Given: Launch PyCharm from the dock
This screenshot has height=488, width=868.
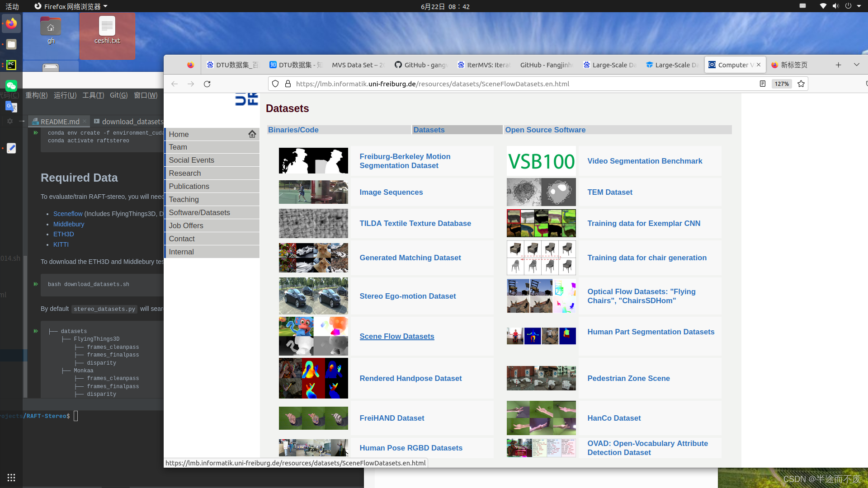Looking at the screenshot, I should coord(11,65).
